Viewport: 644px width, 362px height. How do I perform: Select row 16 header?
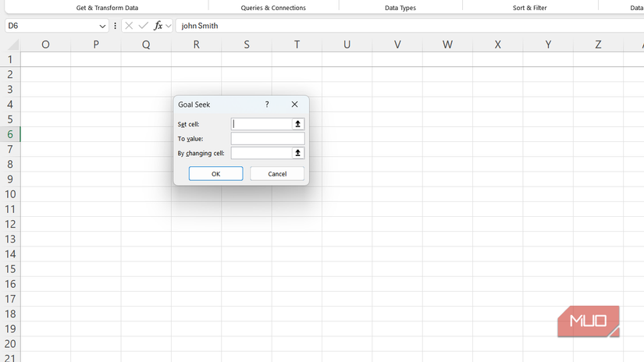tap(10, 284)
